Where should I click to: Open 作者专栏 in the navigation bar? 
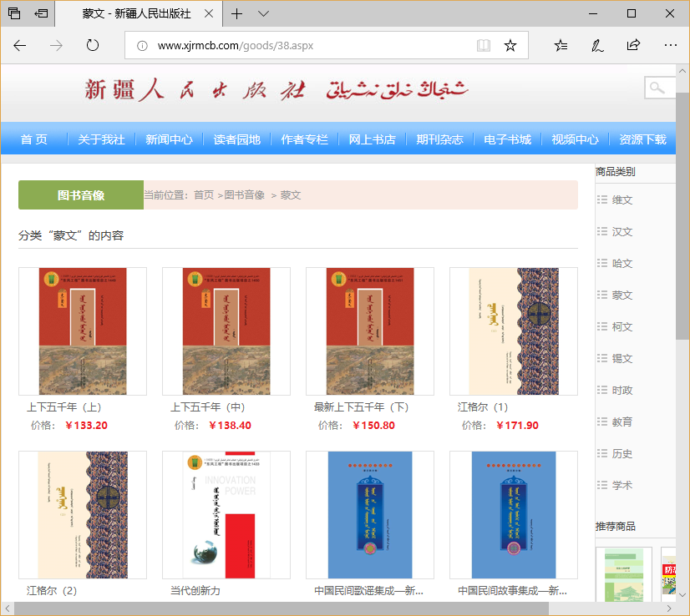tap(305, 139)
